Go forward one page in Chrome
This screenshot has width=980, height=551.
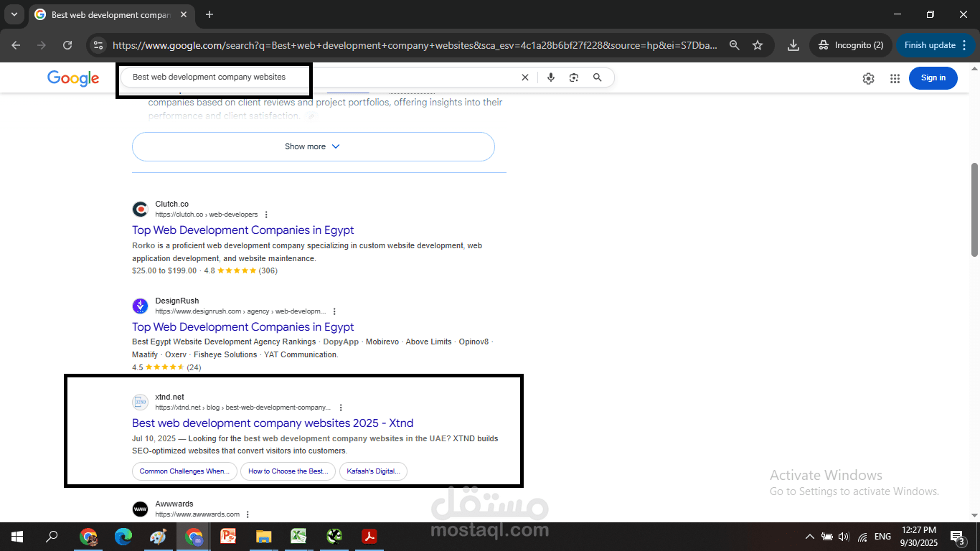[42, 45]
